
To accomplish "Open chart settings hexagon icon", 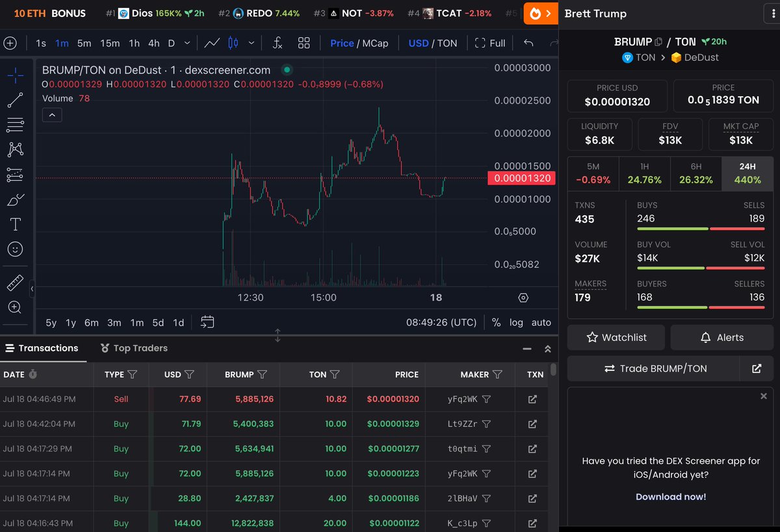I will tap(523, 298).
